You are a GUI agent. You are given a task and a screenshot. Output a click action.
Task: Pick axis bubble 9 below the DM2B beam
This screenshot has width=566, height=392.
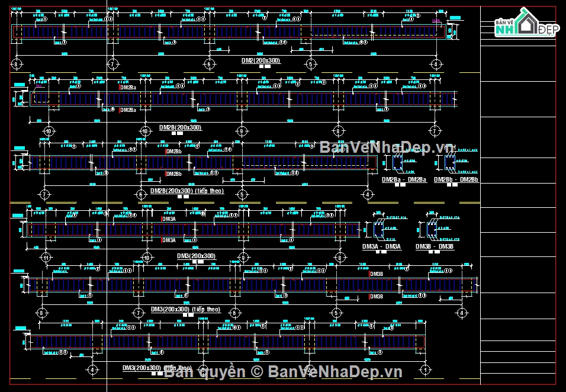(242, 131)
